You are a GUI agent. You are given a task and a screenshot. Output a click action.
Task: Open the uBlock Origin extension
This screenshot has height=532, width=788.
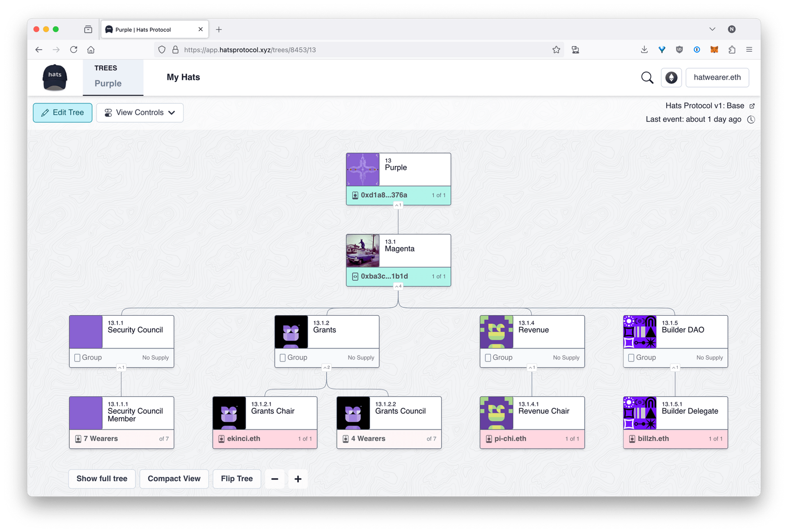tap(679, 49)
